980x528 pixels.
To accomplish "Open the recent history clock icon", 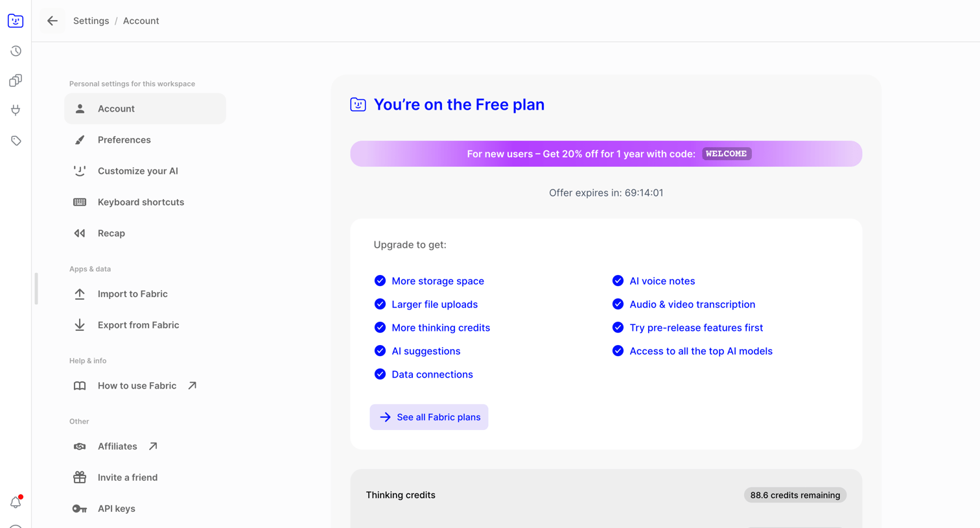I will point(16,51).
